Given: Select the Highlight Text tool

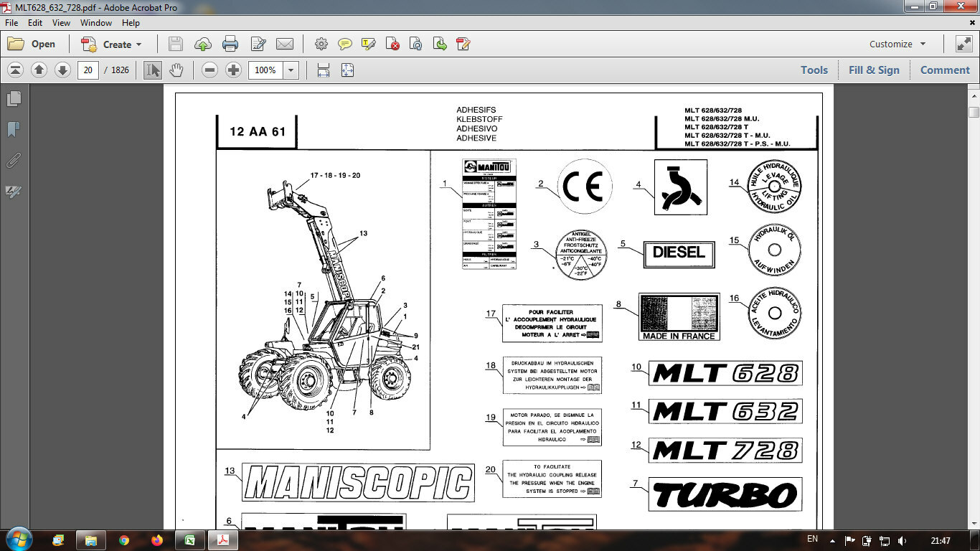Looking at the screenshot, I should click(x=369, y=44).
